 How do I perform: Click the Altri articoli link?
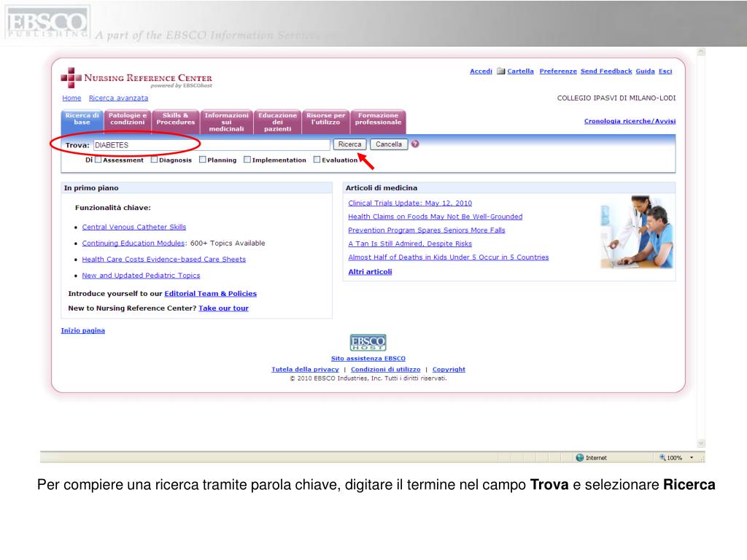click(370, 271)
